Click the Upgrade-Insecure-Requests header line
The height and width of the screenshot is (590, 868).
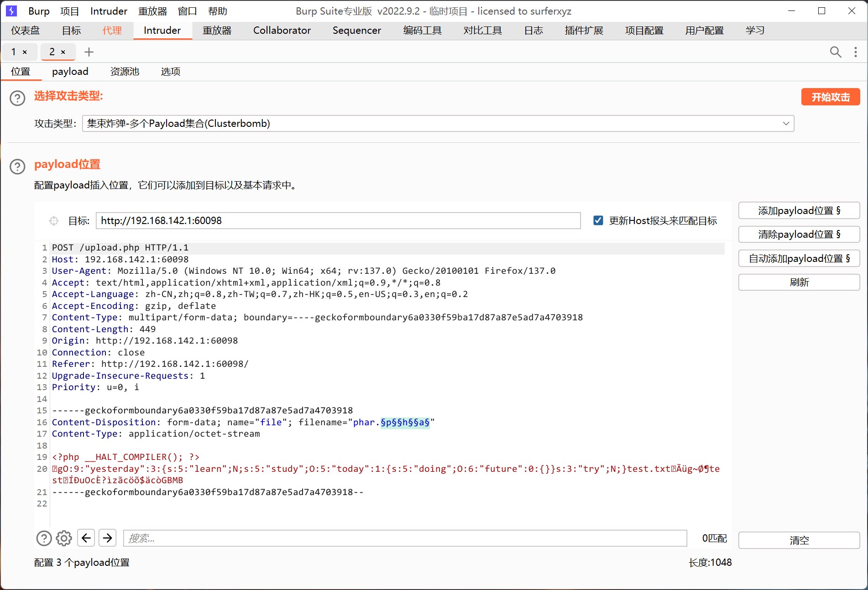coord(128,376)
